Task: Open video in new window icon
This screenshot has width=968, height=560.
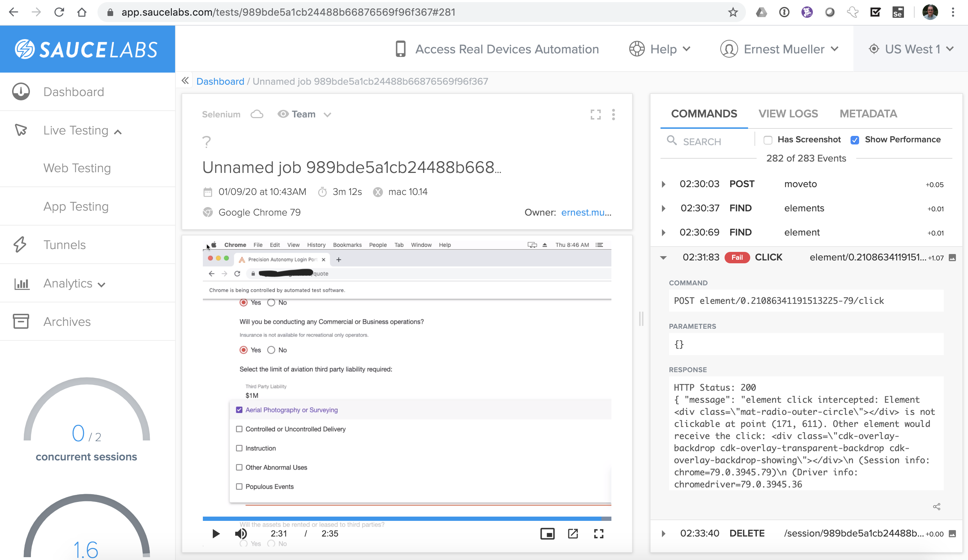Action: point(573,534)
